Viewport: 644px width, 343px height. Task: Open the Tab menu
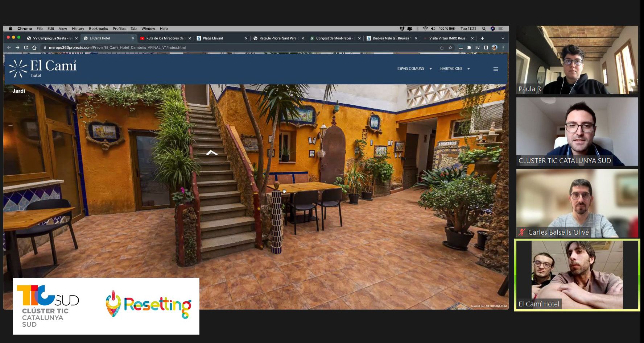point(133,29)
